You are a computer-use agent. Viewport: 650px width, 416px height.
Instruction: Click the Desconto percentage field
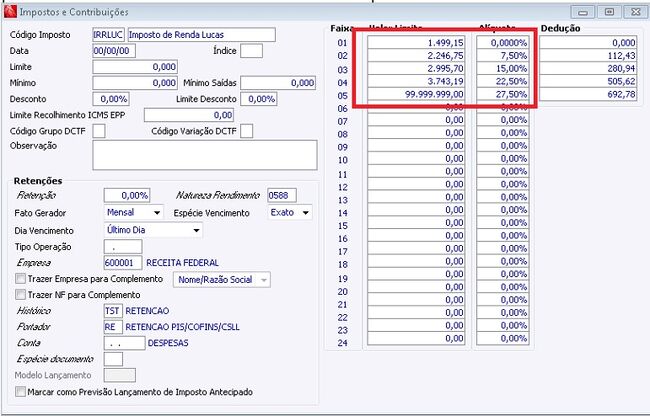point(111,99)
